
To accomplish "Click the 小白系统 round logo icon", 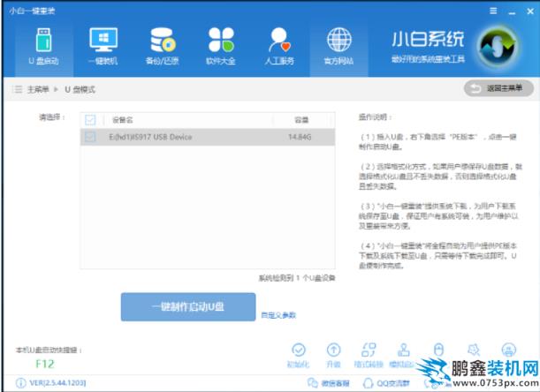I will (x=498, y=47).
